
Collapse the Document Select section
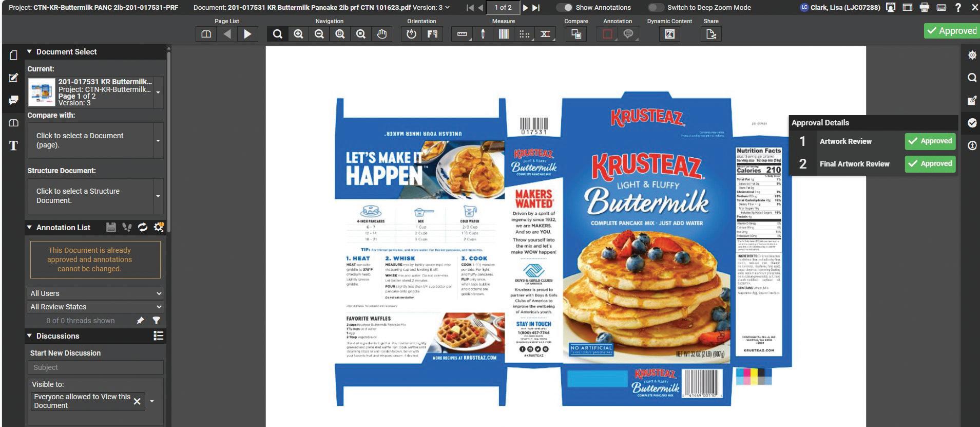pos(29,51)
